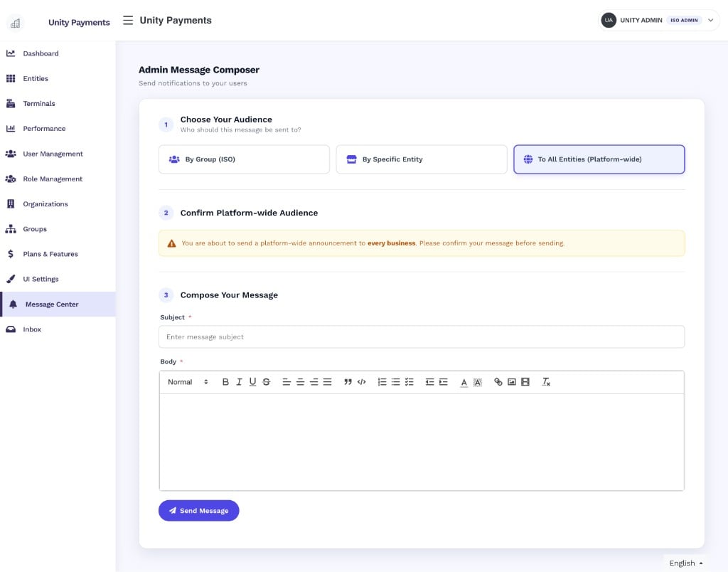Viewport: 728px width, 572px height.
Task: Insert a hyperlink in the body
Action: click(x=498, y=382)
